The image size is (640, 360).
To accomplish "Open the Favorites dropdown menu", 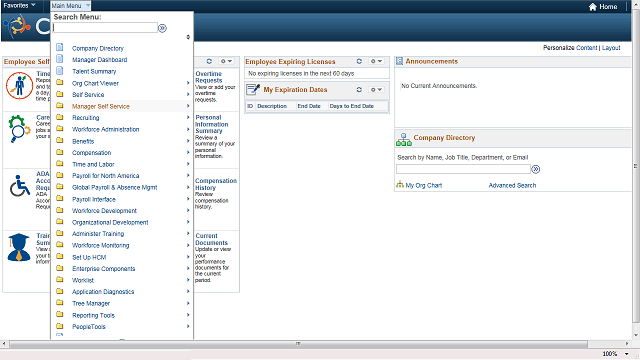I will pos(19,5).
